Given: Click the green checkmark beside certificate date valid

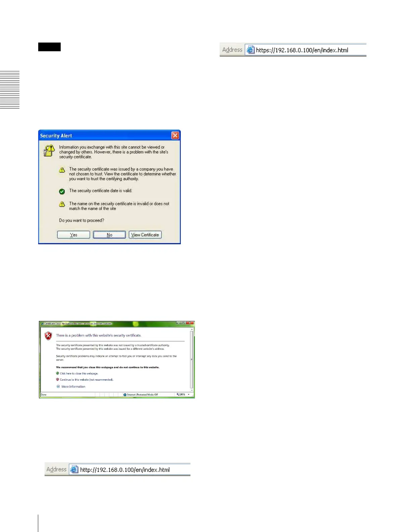Looking at the screenshot, I should (x=62, y=191).
